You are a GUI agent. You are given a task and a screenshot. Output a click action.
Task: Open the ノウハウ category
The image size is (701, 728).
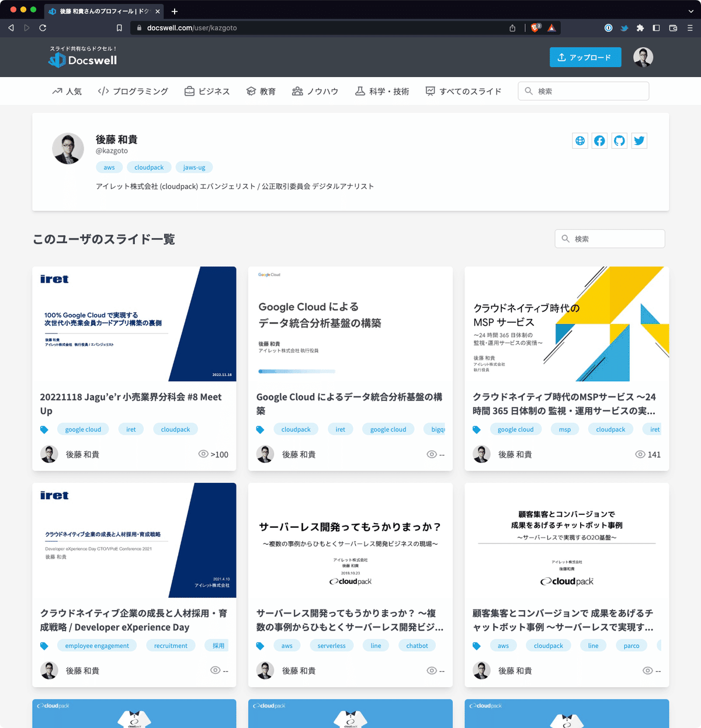[x=315, y=91]
